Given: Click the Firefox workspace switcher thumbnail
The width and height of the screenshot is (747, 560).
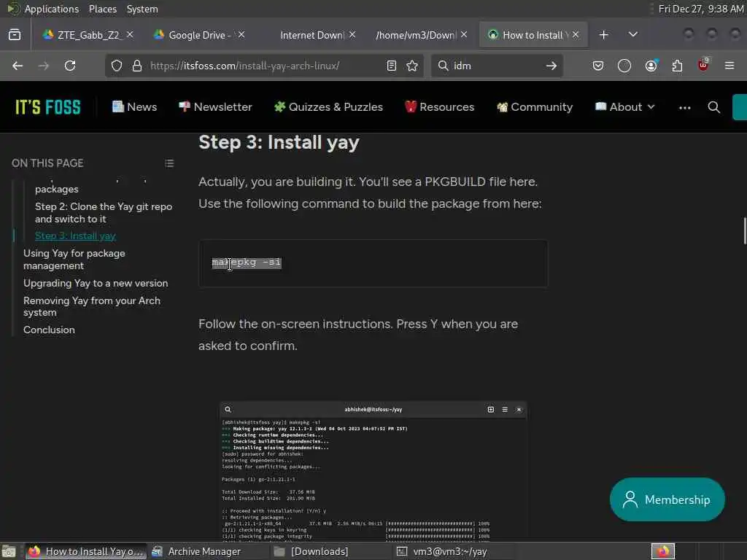Looking at the screenshot, I should 663,551.
